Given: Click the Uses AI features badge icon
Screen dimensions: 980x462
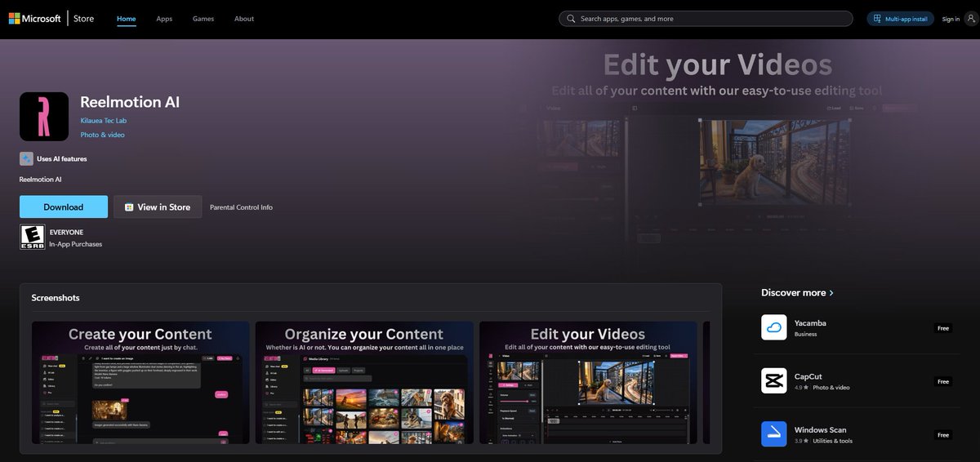Looking at the screenshot, I should point(26,159).
